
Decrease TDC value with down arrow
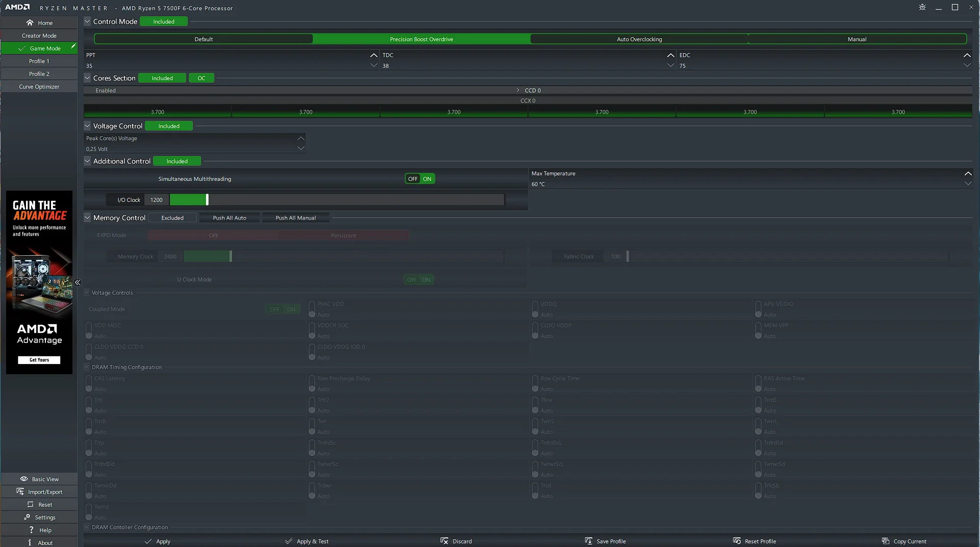[x=671, y=65]
